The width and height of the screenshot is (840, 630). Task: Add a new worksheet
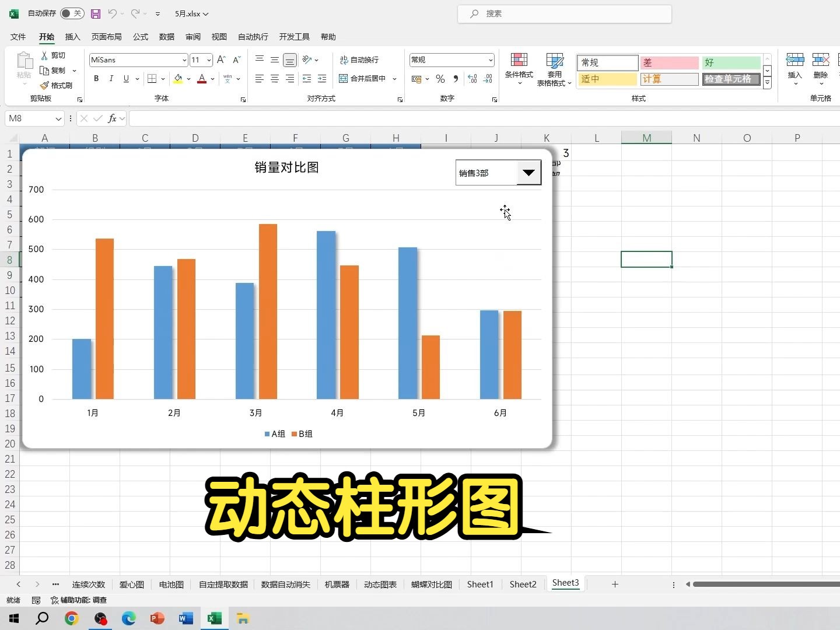pyautogui.click(x=615, y=584)
